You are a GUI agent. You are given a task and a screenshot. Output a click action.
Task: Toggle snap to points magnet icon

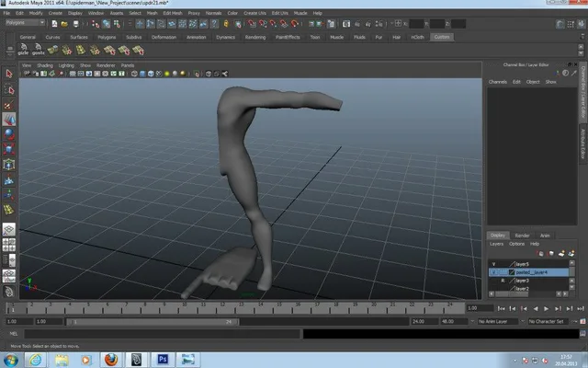(274, 24)
